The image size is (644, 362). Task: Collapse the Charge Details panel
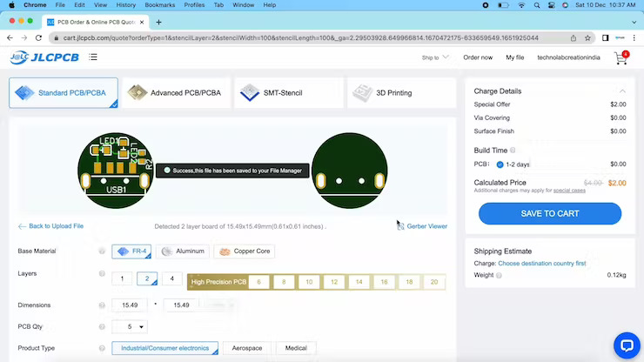click(622, 91)
